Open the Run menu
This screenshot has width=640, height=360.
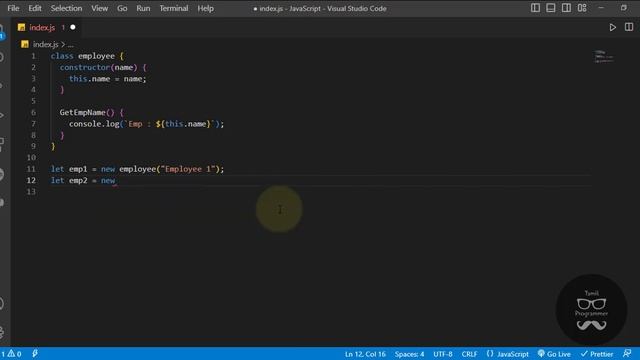143,8
